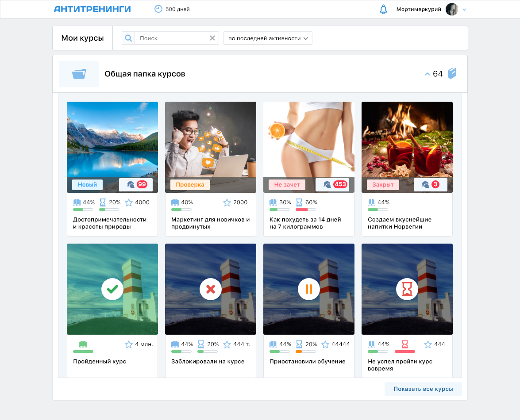Click the full green bar on Пройденный курс

click(x=83, y=351)
